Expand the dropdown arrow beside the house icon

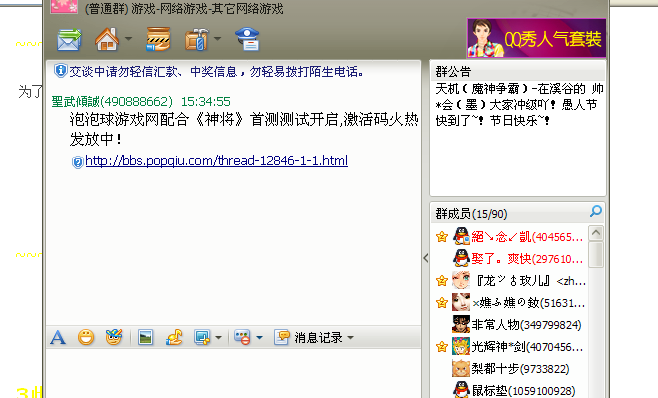pos(128,39)
